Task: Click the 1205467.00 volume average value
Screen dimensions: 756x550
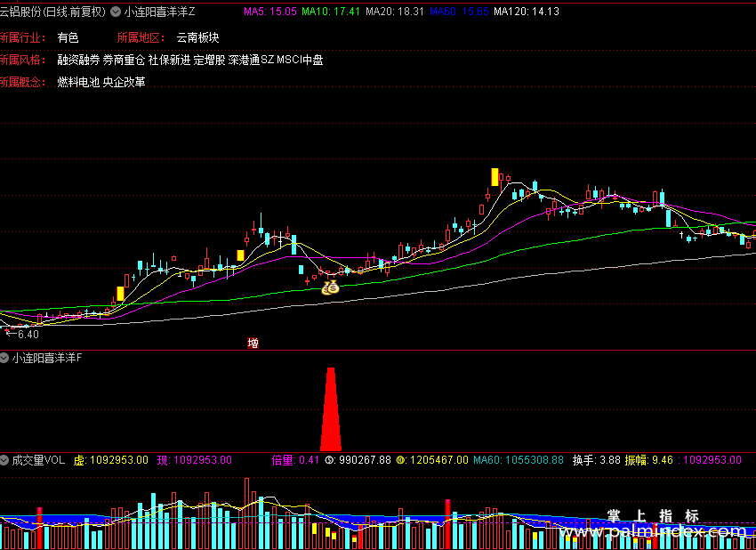Action: pos(439,460)
